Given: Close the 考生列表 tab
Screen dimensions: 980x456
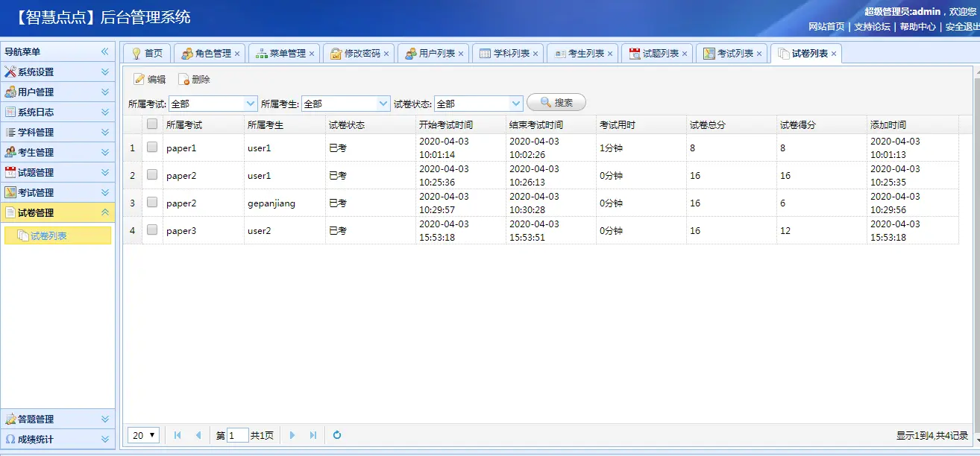Looking at the screenshot, I should 610,54.
